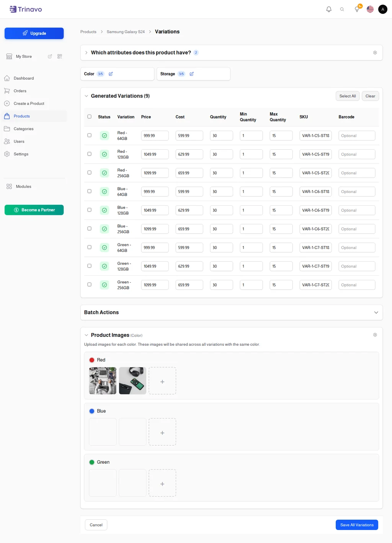Screen dimensions: 392x543
Task: Edit the Storage attribute pencil icon
Action: (x=191, y=74)
